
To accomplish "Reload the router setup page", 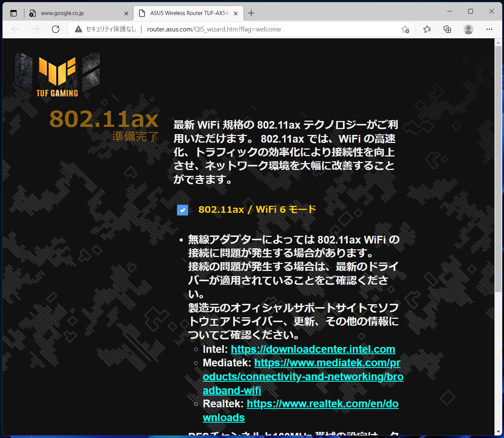I will [56, 29].
